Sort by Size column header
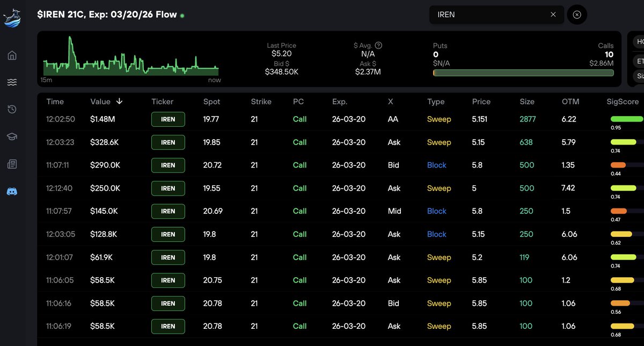This screenshot has height=346, width=644. click(x=527, y=102)
